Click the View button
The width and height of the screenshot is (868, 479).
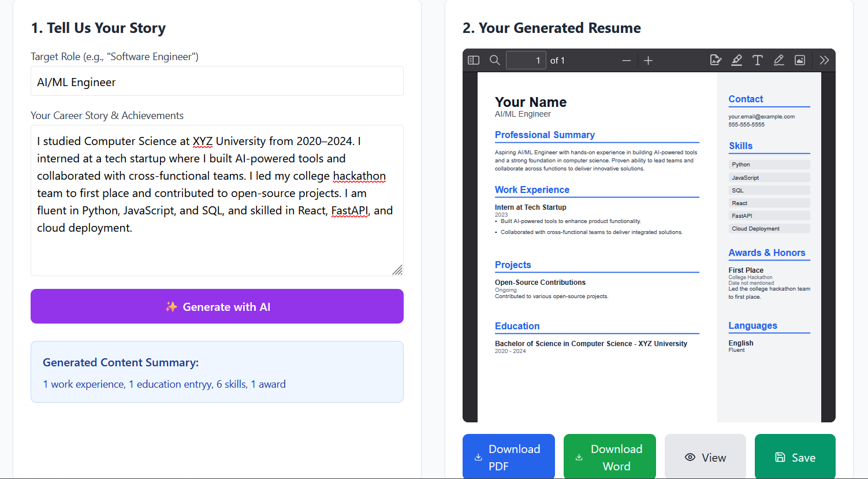pyautogui.click(x=705, y=456)
